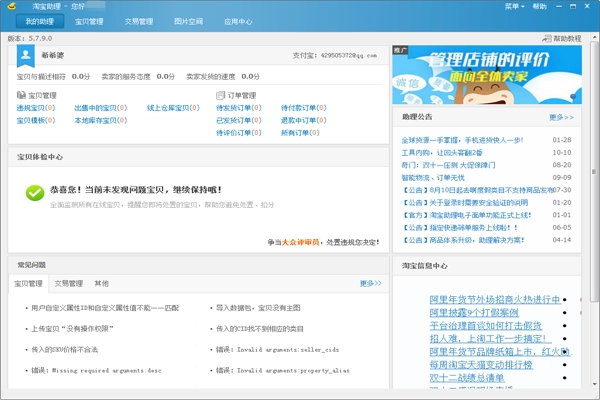This screenshot has width=600, height=400.
Task: Open news 招人难，上淘工作一步搞定
Action: point(490,339)
